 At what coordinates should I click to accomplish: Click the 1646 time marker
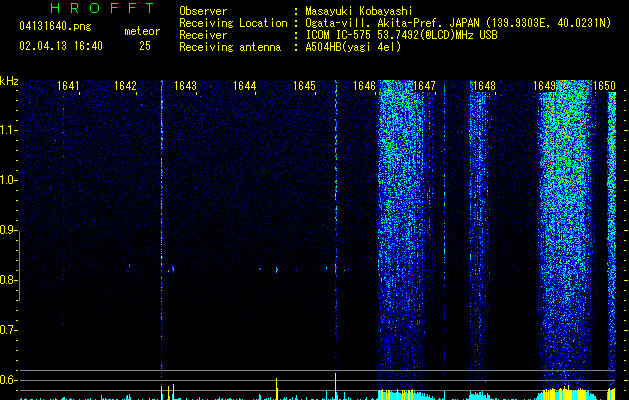pyautogui.click(x=364, y=86)
